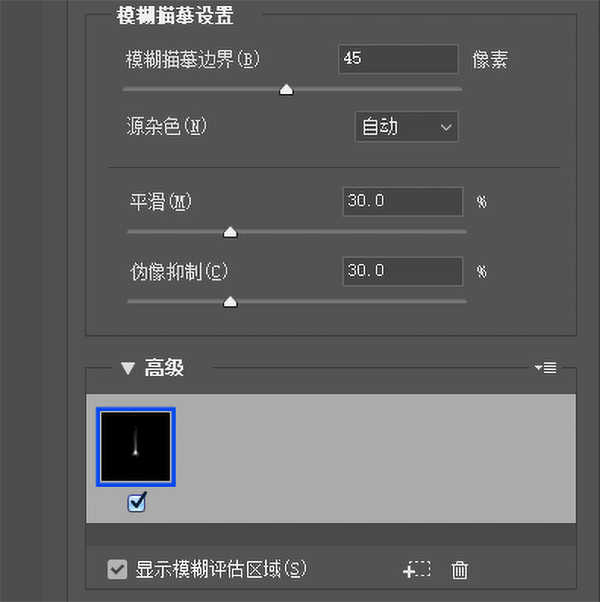Open the 高级 panel flyout menu icon
The width and height of the screenshot is (600, 602).
click(545, 368)
